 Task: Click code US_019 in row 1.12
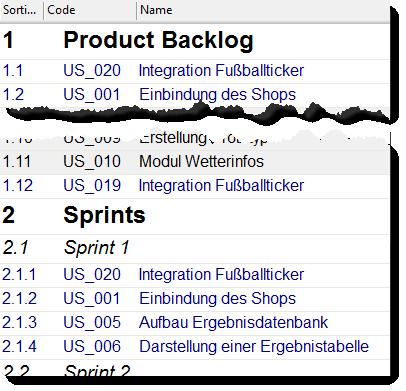(x=92, y=186)
